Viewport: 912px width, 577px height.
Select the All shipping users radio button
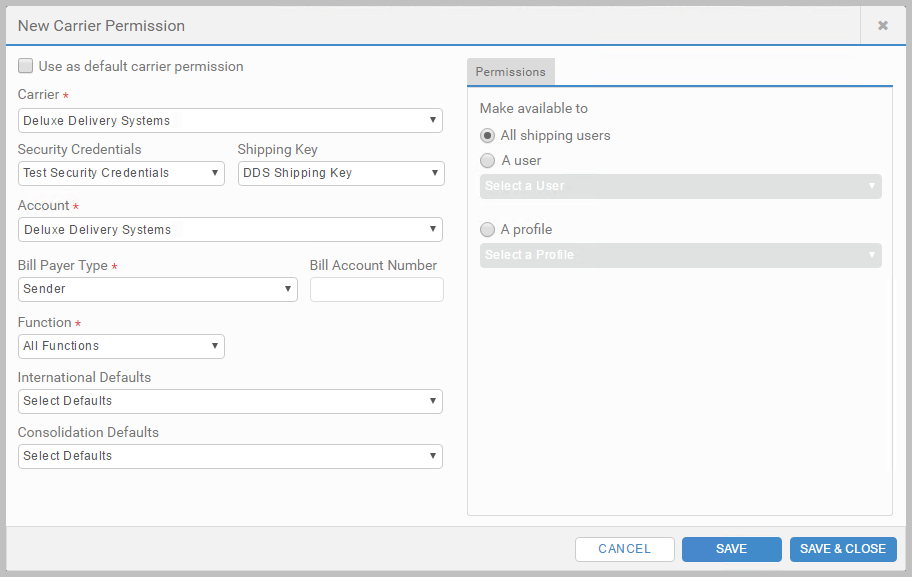[x=487, y=136]
